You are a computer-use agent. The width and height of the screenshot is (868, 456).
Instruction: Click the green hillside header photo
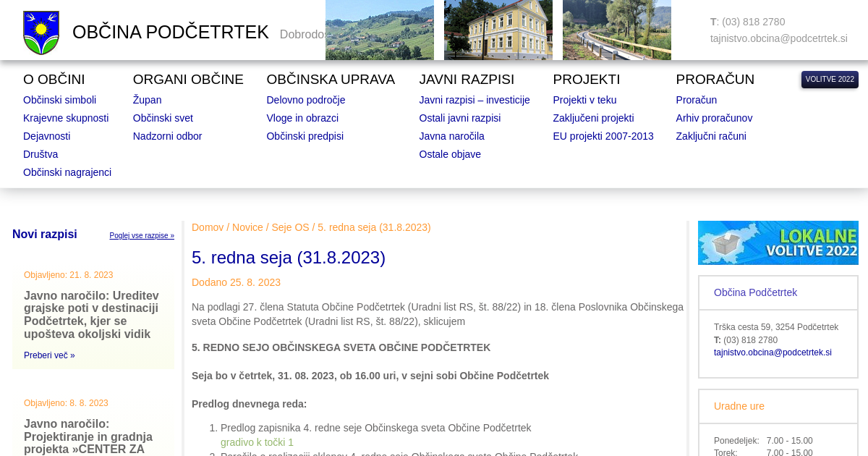coord(379,30)
